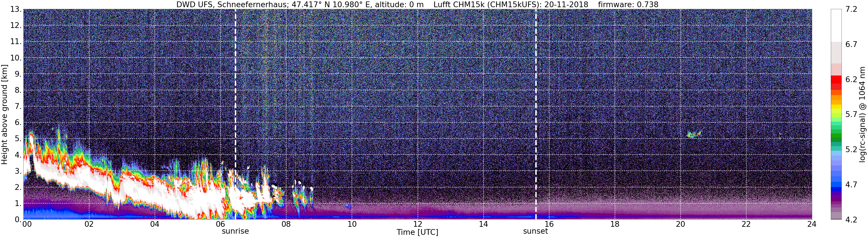This screenshot has width=868, height=238.
Task: Click the green band of the colorbar
Action: [836, 135]
